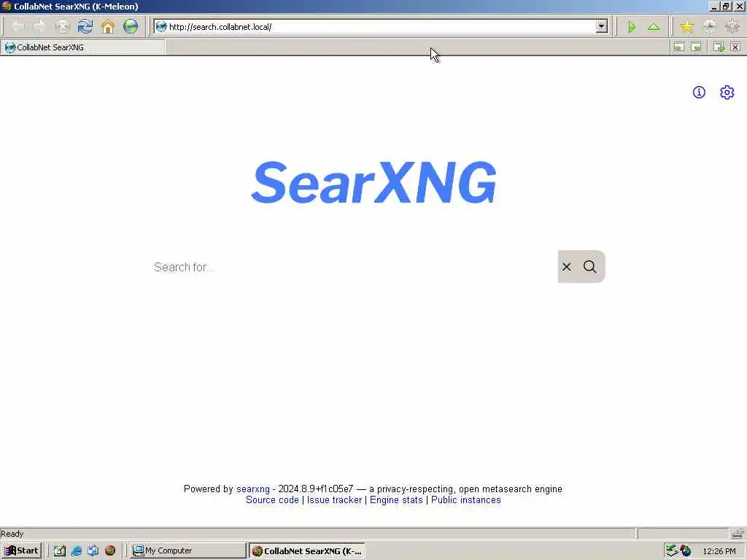The width and height of the screenshot is (747, 560).
Task: Open history with the clock icon
Action: (709, 26)
